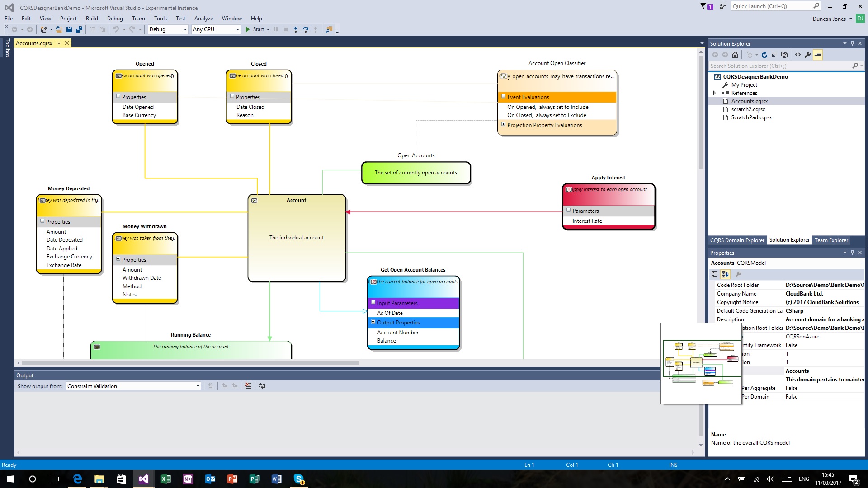Open the Debug configuration dropdown
Image resolution: width=868 pixels, height=488 pixels.
tap(185, 29)
